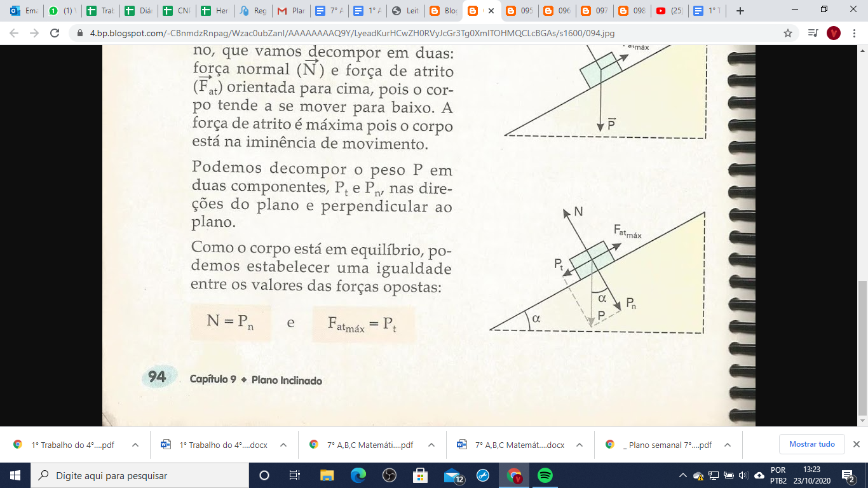The height and width of the screenshot is (488, 868).
Task: Launch File Explorer from taskbar
Action: 327,475
